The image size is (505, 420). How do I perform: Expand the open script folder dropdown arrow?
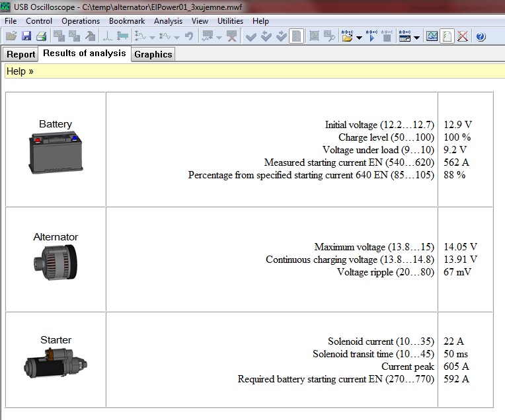(359, 38)
